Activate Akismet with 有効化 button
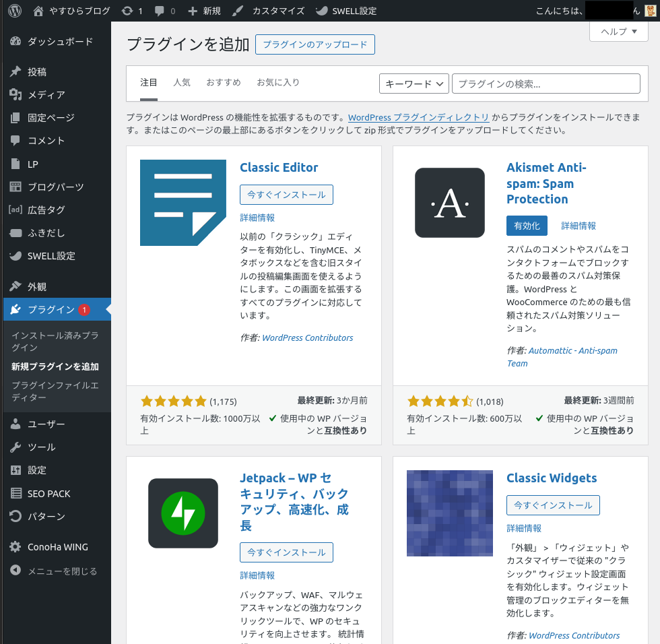660x644 pixels. pyautogui.click(x=527, y=226)
